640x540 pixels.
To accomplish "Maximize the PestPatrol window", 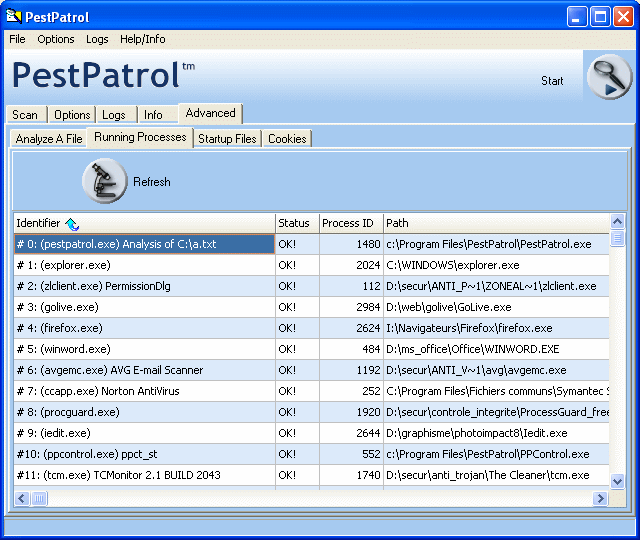I will (600, 17).
